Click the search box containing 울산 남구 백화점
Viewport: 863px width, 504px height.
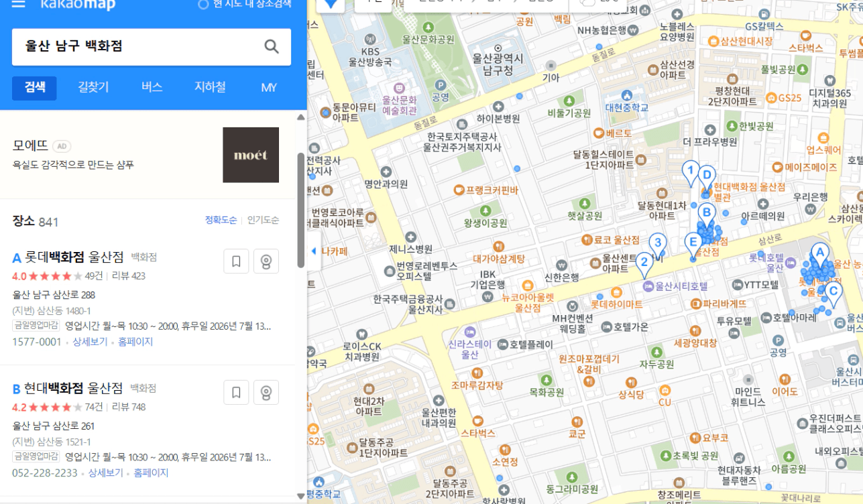tap(152, 47)
